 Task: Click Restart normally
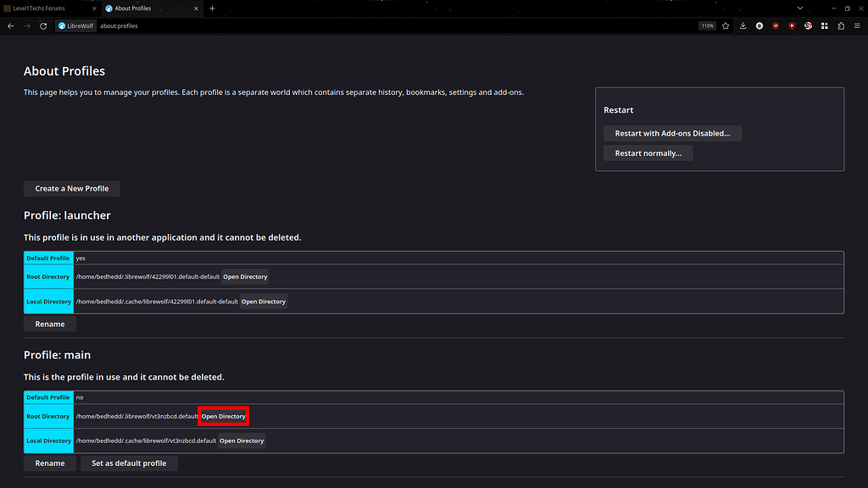(648, 152)
